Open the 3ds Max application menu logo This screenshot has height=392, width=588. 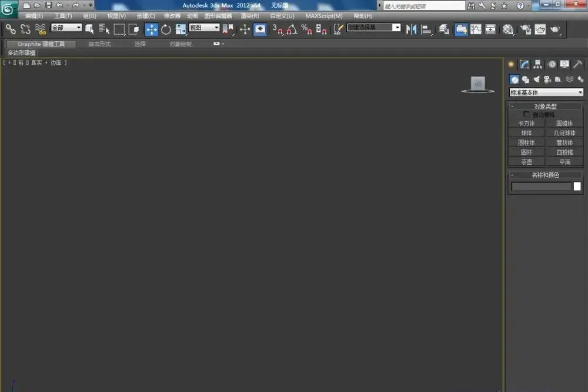click(x=8, y=9)
